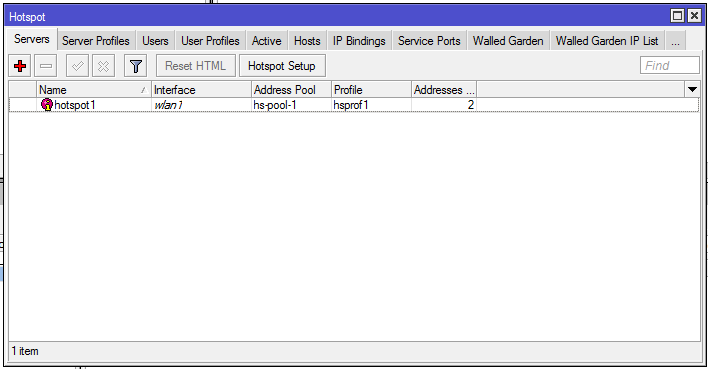Disable the selected server with the X icon
The height and width of the screenshot is (369, 708).
click(103, 66)
